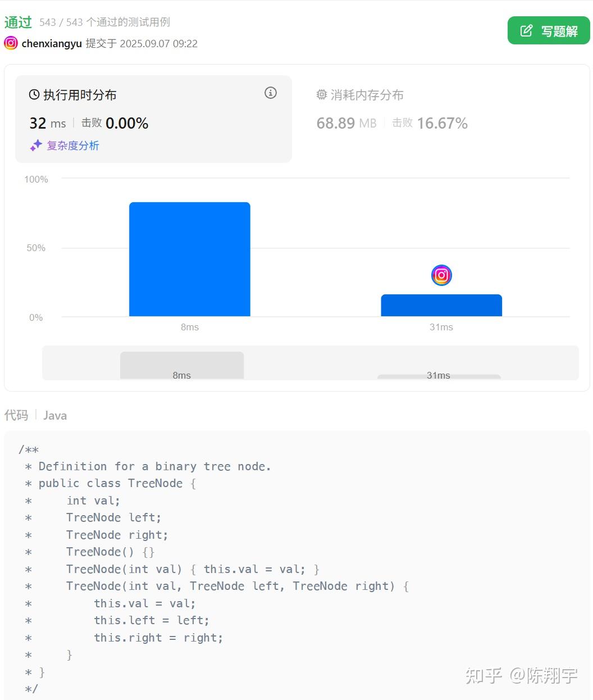593x700 pixels.
Task: Click the 68.89 MB memory value
Action: click(x=346, y=123)
